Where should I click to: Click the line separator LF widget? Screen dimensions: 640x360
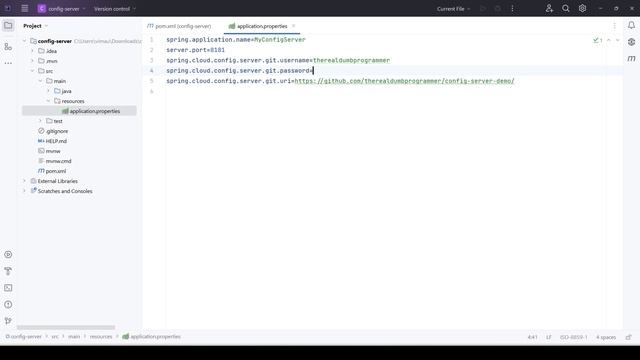click(549, 337)
